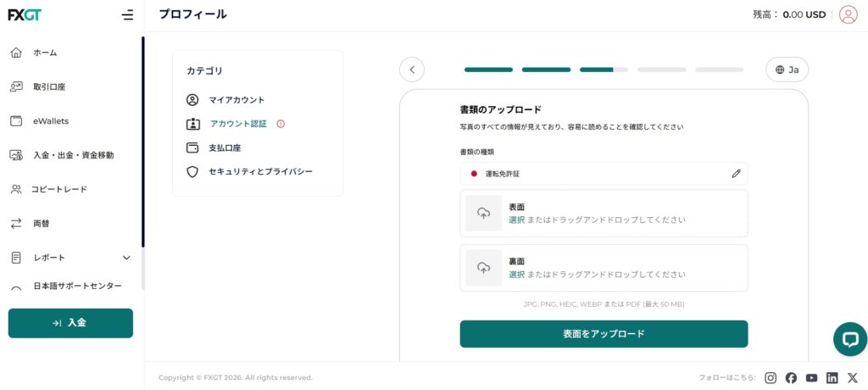This screenshot has height=390, width=868.
Task: Select アカウント認証 category
Action: tap(237, 124)
